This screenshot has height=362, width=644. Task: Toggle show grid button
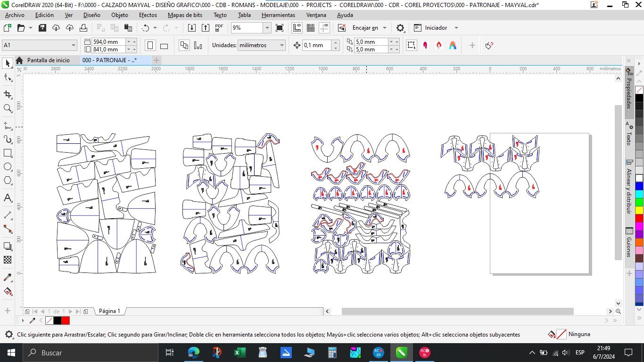pyautogui.click(x=311, y=28)
